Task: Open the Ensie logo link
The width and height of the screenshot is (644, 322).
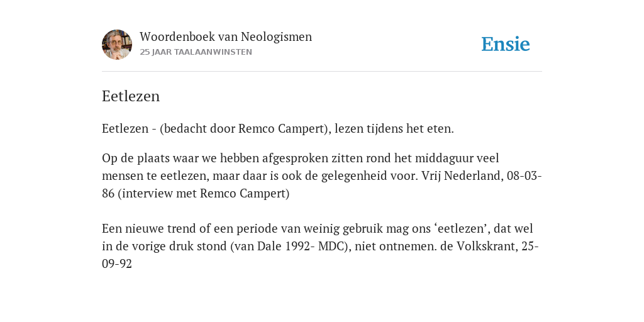Action: point(506,45)
